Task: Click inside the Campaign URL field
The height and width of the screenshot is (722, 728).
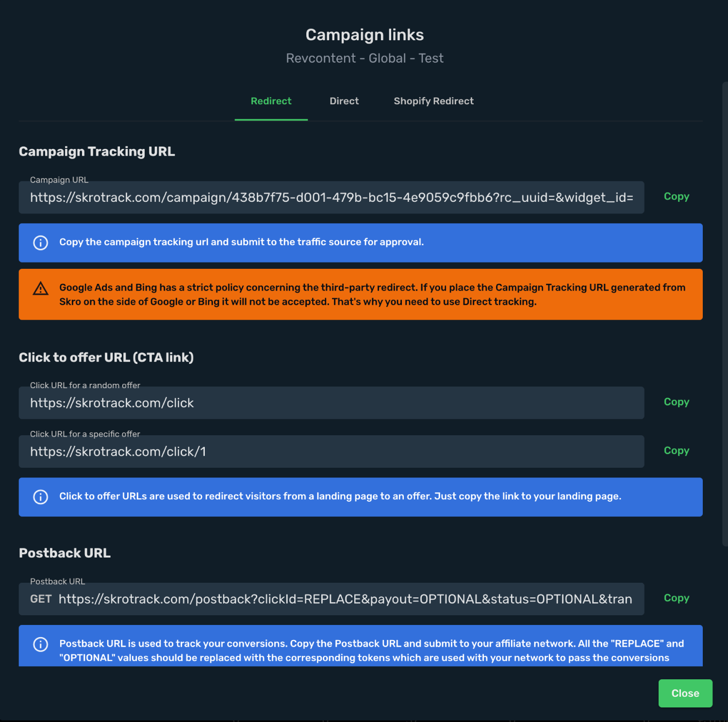Action: (331, 197)
